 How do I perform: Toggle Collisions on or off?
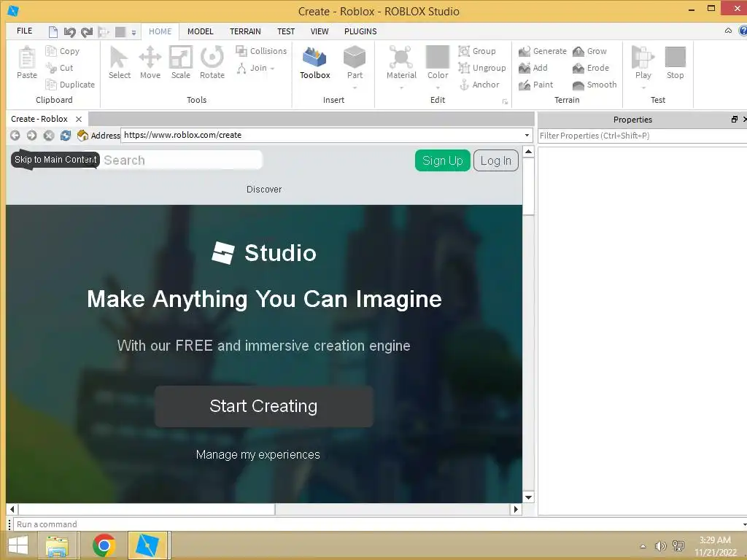click(261, 51)
